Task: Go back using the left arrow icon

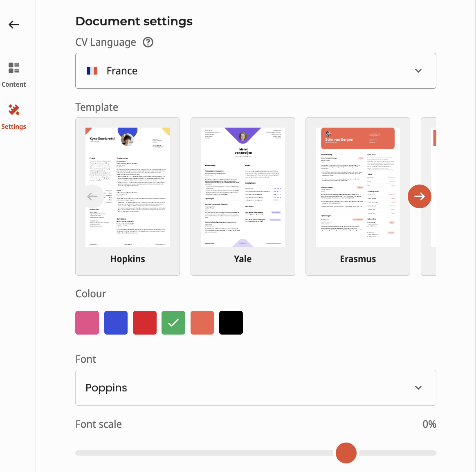Action: coord(14,24)
